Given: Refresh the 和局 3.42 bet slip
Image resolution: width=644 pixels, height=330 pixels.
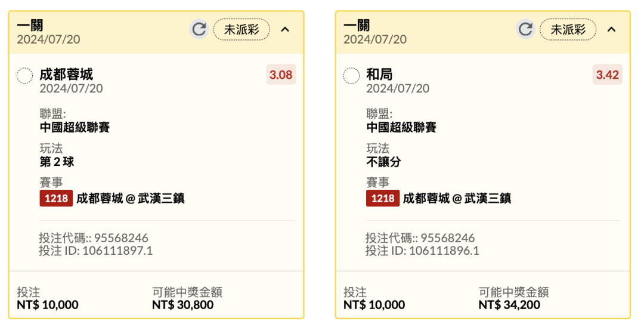Looking at the screenshot, I should [525, 29].
